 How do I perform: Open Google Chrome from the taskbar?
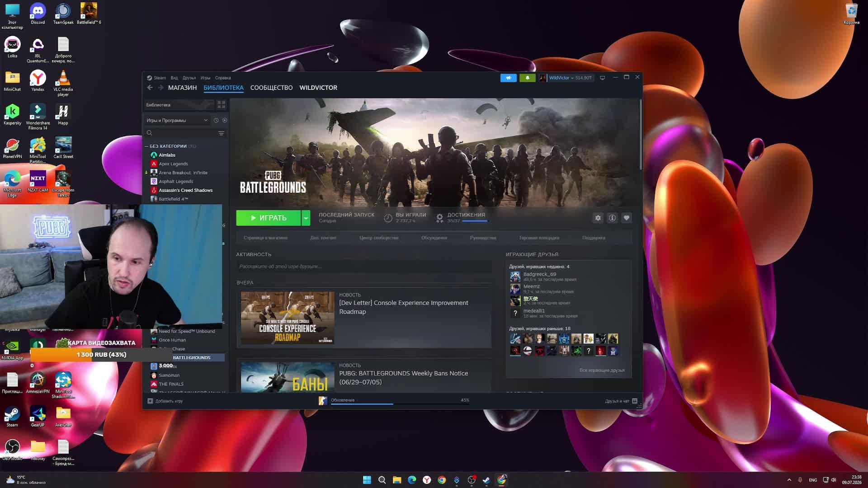(x=442, y=480)
